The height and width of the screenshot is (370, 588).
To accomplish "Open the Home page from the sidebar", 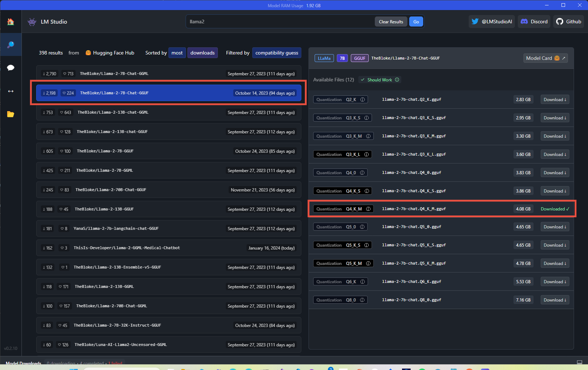I will [11, 22].
